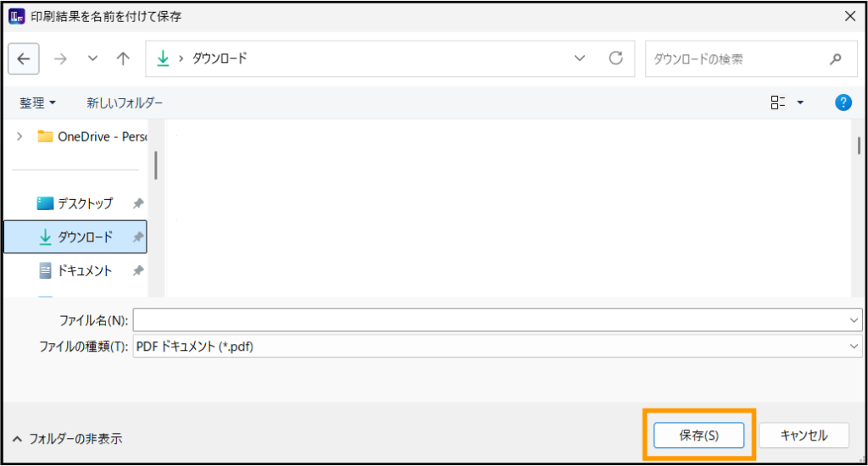
Task: Open the ファイルの種類 PDF dropdown
Action: 497,346
